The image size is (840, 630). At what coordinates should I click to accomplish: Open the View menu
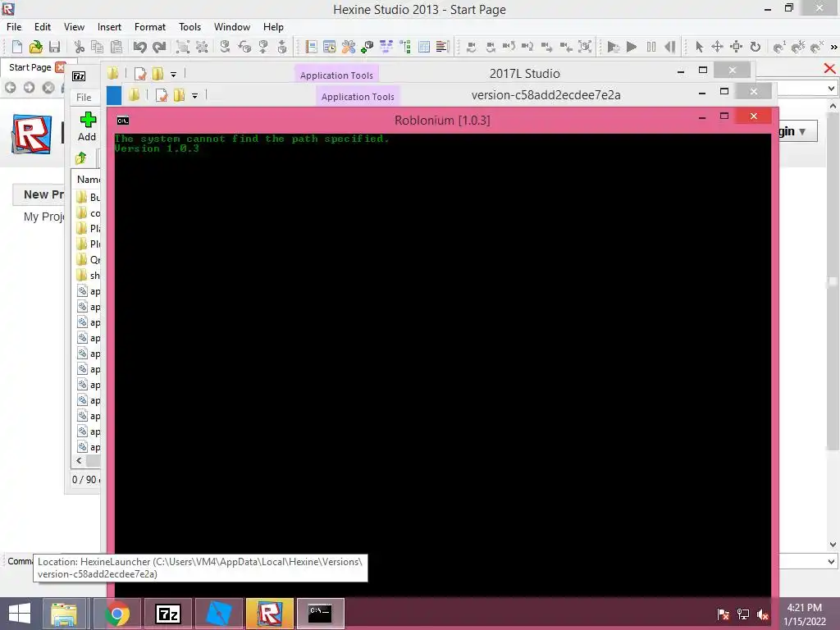74,27
